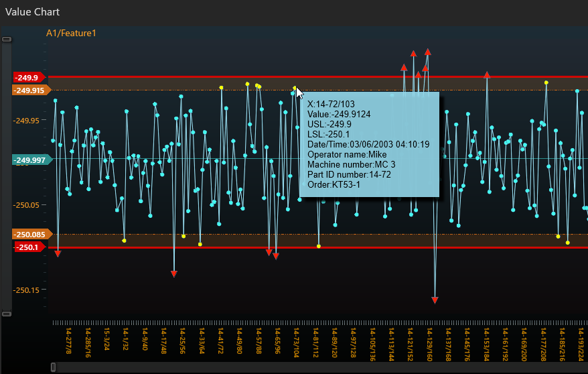Click the red -250.1 lower limit tag

click(28, 247)
